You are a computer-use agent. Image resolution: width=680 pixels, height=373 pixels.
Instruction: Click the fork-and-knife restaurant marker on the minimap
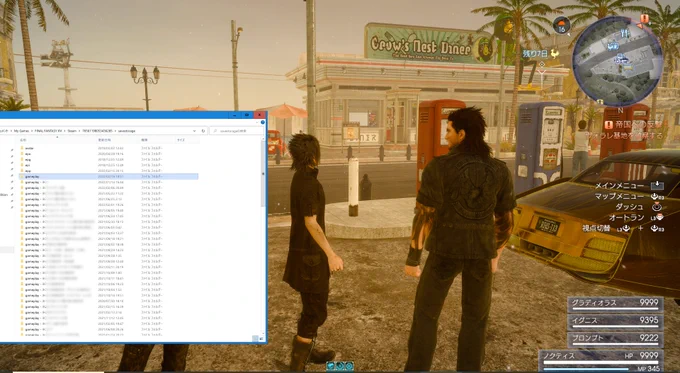tap(625, 33)
